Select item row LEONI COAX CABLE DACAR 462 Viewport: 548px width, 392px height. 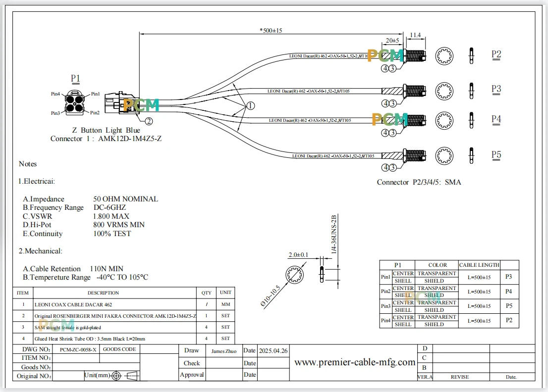tap(124, 304)
